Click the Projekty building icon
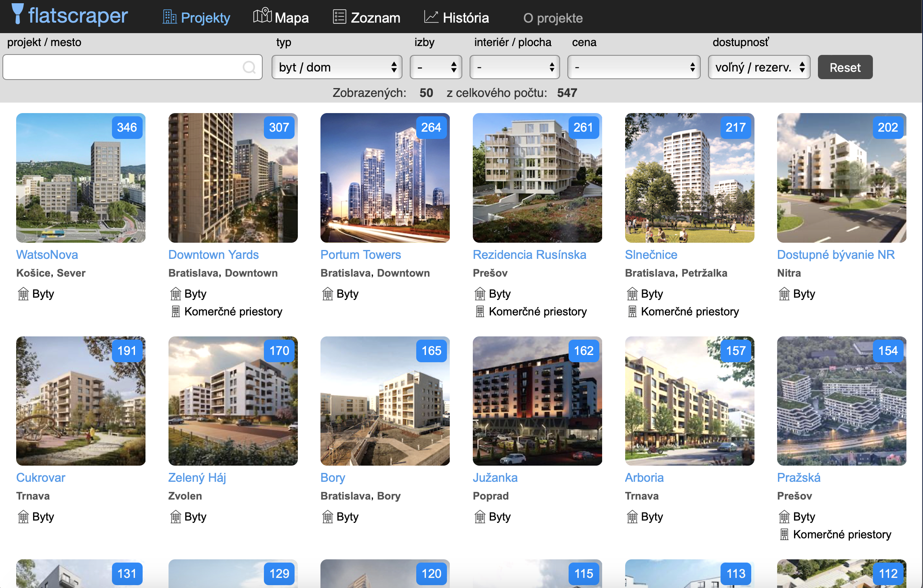The width and height of the screenshot is (923, 588). (169, 17)
